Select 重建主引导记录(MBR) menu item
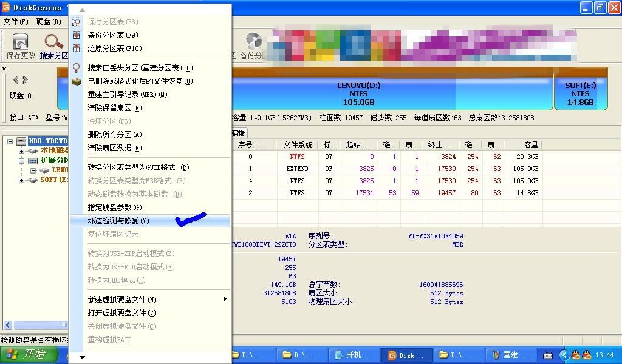 coord(150,95)
